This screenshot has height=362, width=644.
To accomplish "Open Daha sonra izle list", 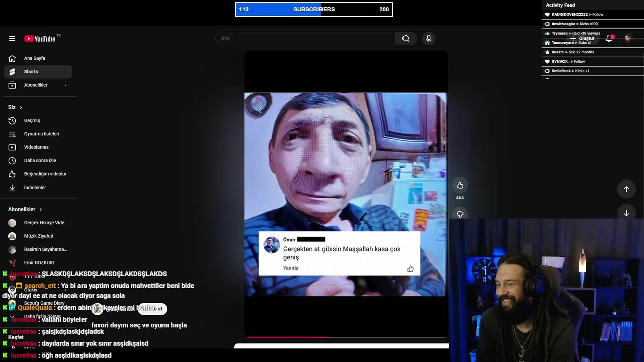I will (x=38, y=161).
